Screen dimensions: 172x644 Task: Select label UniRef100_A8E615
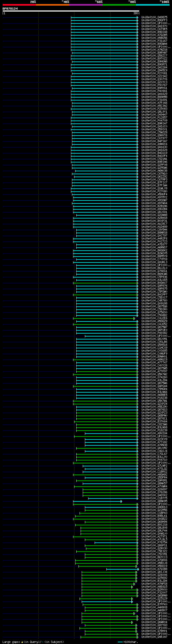click(154, 587)
